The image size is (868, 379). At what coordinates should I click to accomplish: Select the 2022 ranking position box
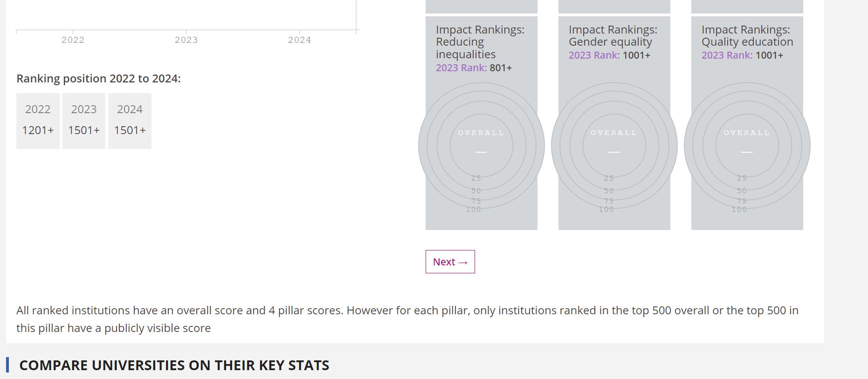pos(38,121)
